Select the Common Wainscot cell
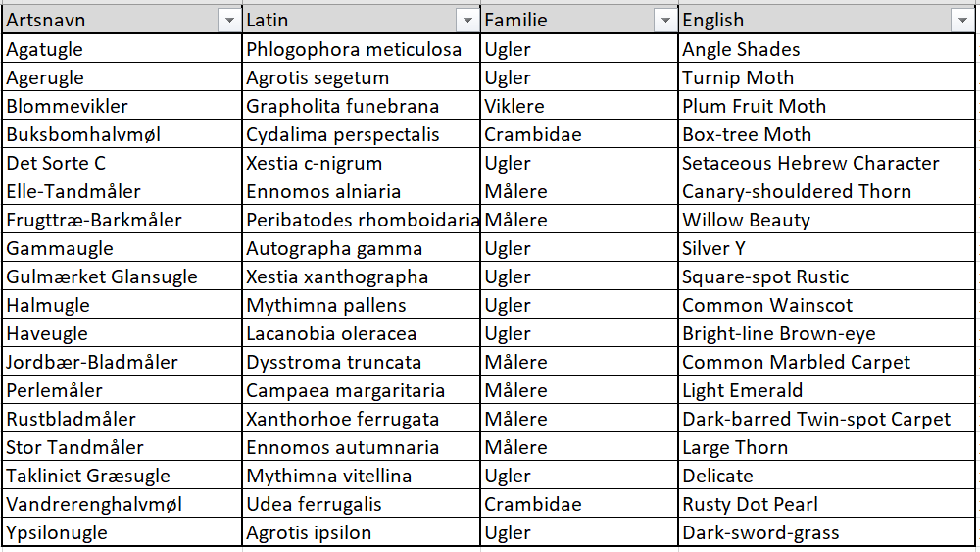The height and width of the screenshot is (552, 980). coord(827,305)
